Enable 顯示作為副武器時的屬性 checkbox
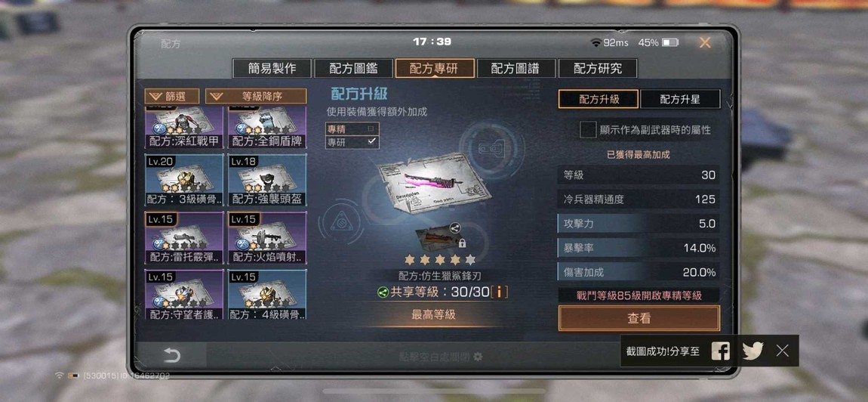The width and height of the screenshot is (868, 402). [x=587, y=130]
